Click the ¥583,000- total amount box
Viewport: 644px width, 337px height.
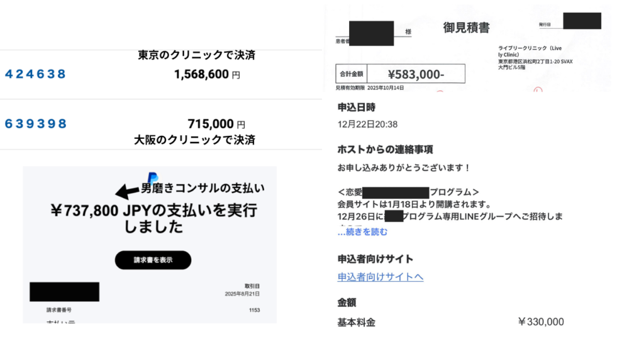[416, 74]
